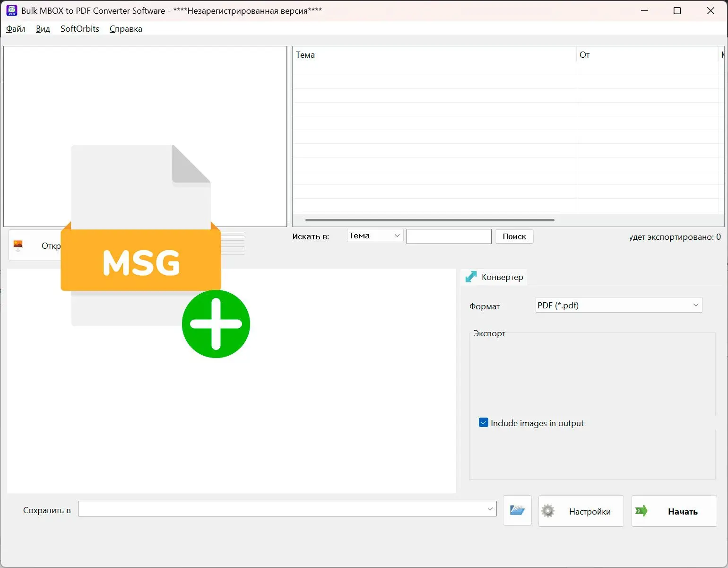Open the SoftOrbits menu
Image resolution: width=728 pixels, height=568 pixels.
click(80, 29)
